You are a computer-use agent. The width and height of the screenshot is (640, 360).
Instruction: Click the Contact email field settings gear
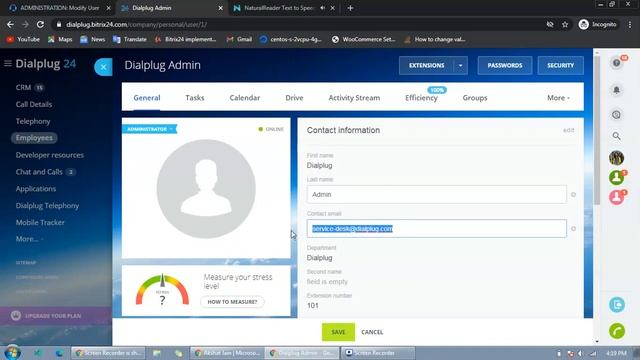[x=573, y=229]
